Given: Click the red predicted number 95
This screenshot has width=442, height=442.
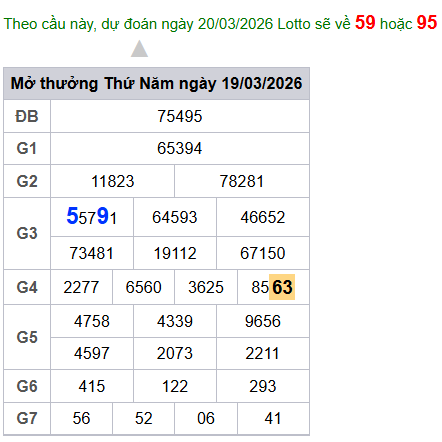Looking at the screenshot, I should [x=427, y=23].
